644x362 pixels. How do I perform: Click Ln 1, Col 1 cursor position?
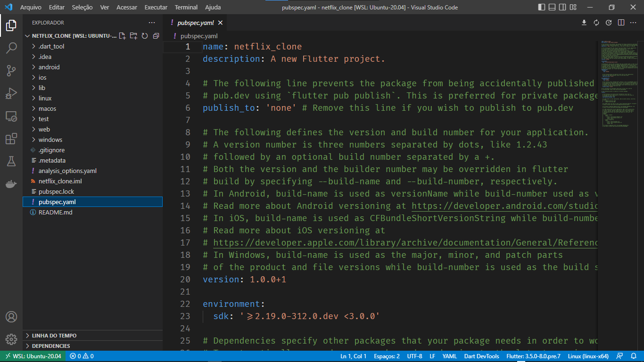pos(354,356)
